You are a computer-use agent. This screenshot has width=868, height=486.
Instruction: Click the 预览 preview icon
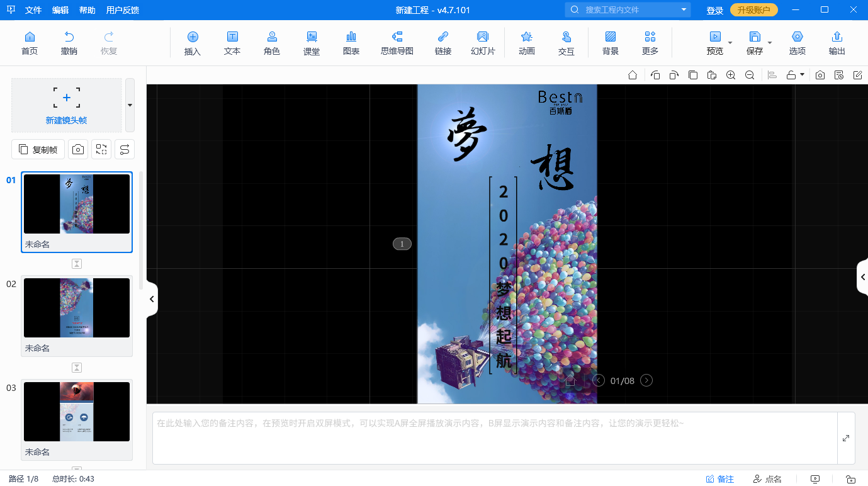tap(715, 43)
